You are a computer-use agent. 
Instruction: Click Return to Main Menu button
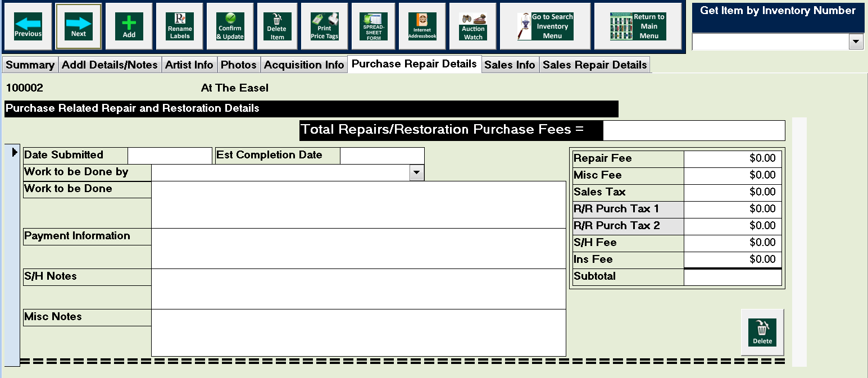pyautogui.click(x=638, y=26)
